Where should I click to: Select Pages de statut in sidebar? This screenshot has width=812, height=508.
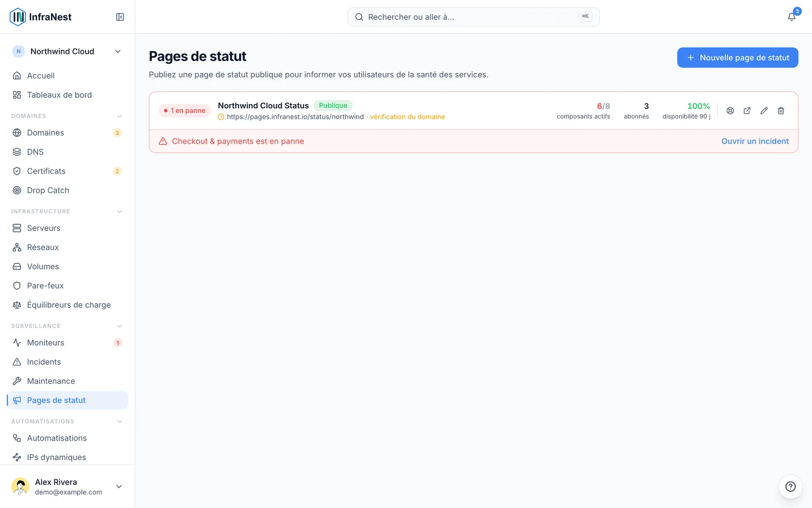click(67, 400)
